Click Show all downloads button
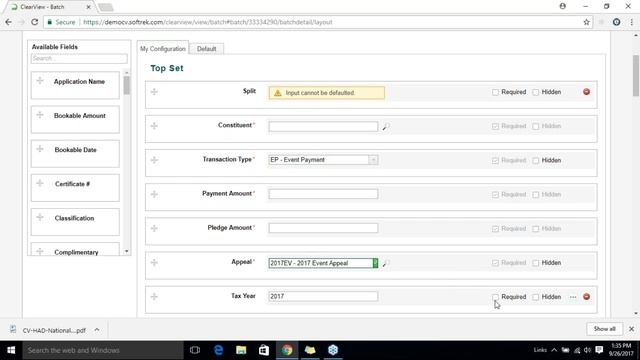The width and height of the screenshot is (640, 360). point(604,329)
